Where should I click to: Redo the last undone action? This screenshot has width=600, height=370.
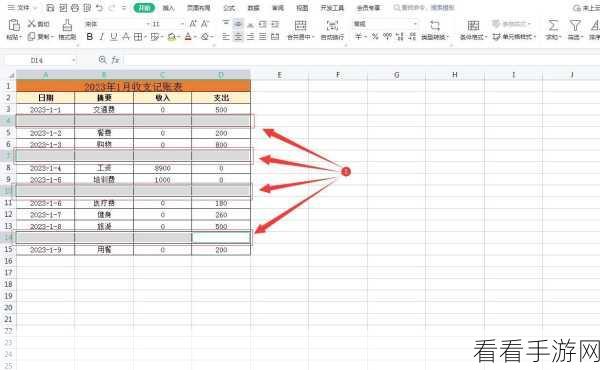pyautogui.click(x=112, y=8)
